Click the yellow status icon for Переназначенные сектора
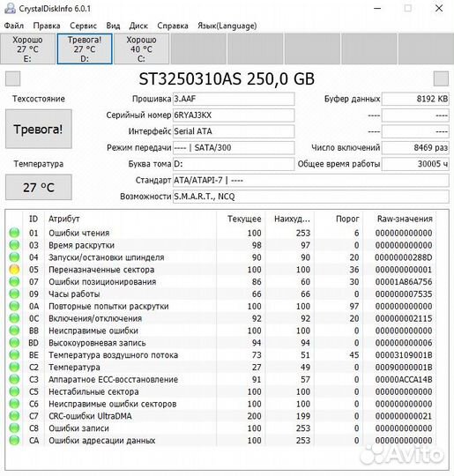Image resolution: width=454 pixels, height=476 pixels. click(x=14, y=269)
